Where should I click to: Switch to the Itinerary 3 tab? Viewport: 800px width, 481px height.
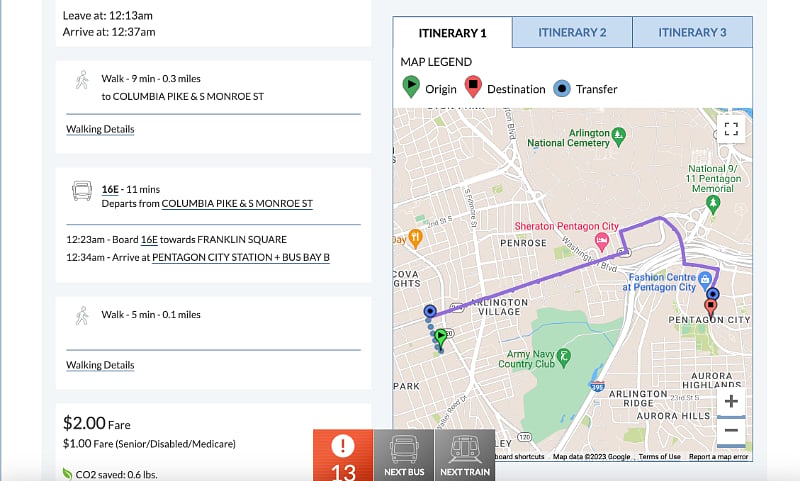tap(692, 32)
